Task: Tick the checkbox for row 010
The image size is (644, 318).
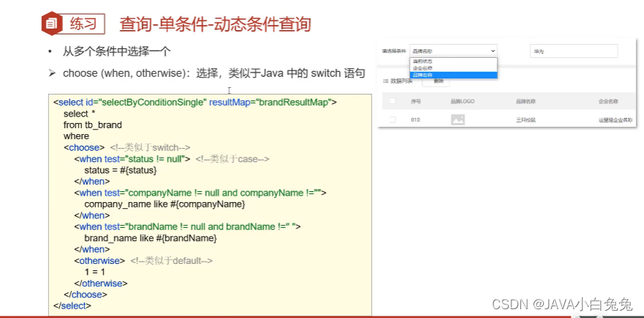Action: [x=393, y=119]
